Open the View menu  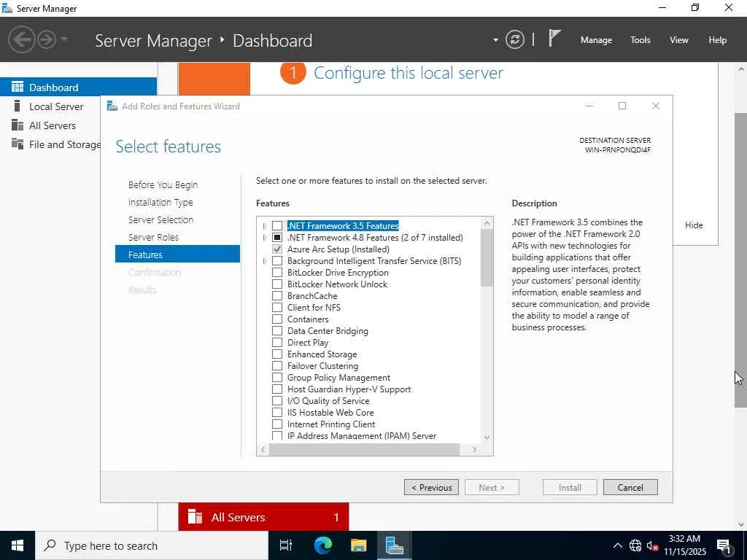point(679,40)
